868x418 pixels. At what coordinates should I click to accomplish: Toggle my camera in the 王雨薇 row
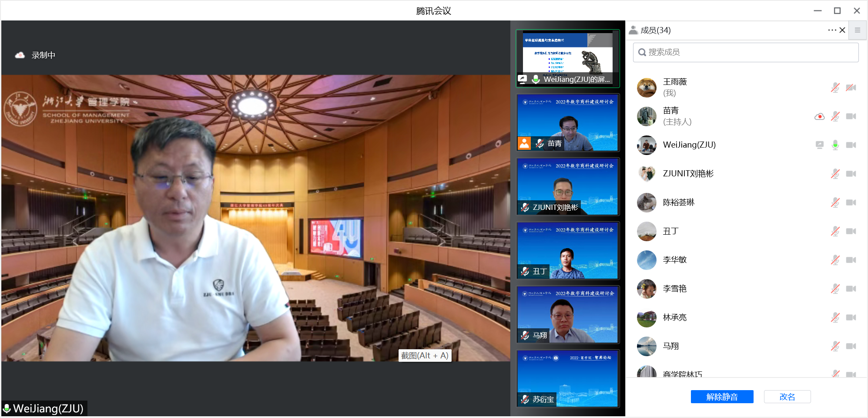[x=851, y=88]
